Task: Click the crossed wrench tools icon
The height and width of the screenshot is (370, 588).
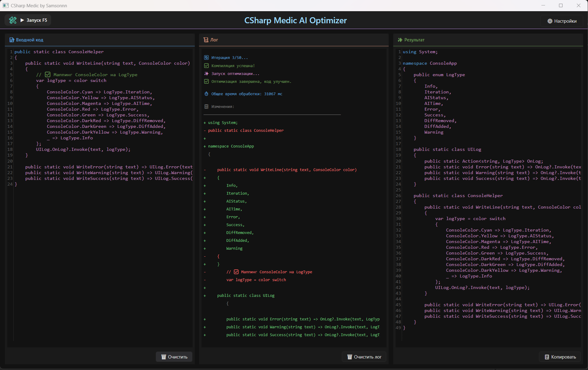Action: (x=13, y=20)
